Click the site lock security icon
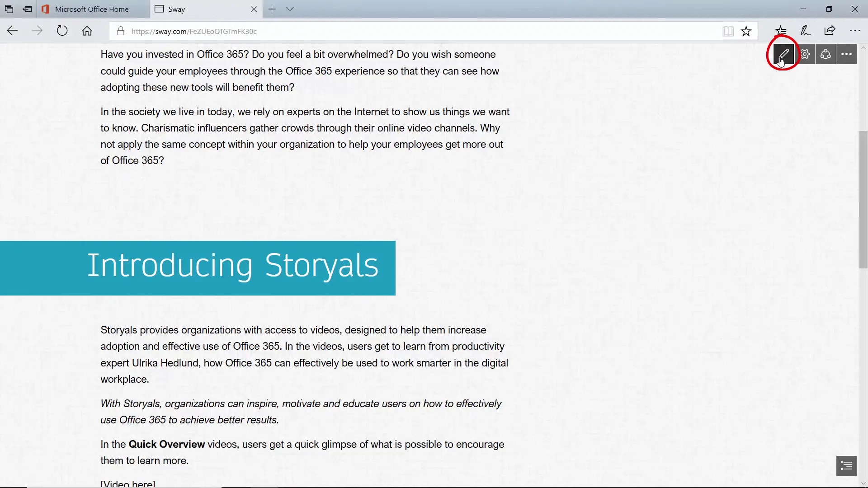This screenshot has width=868, height=488. point(120,31)
